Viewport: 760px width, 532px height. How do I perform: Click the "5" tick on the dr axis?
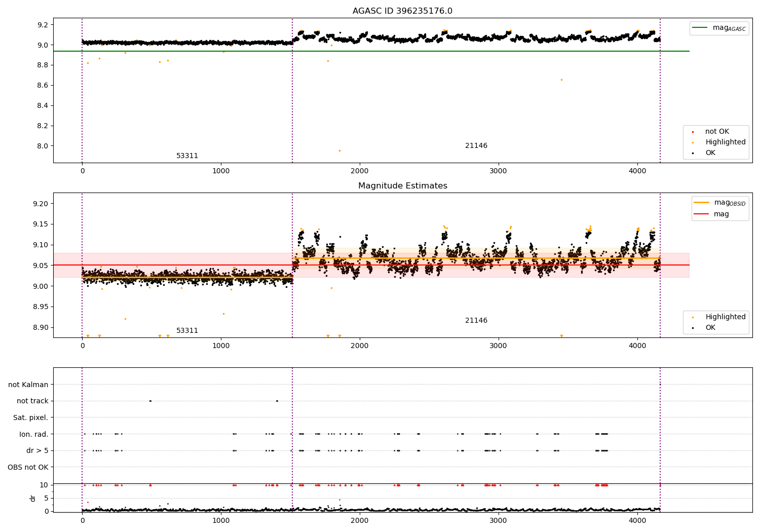click(47, 498)
